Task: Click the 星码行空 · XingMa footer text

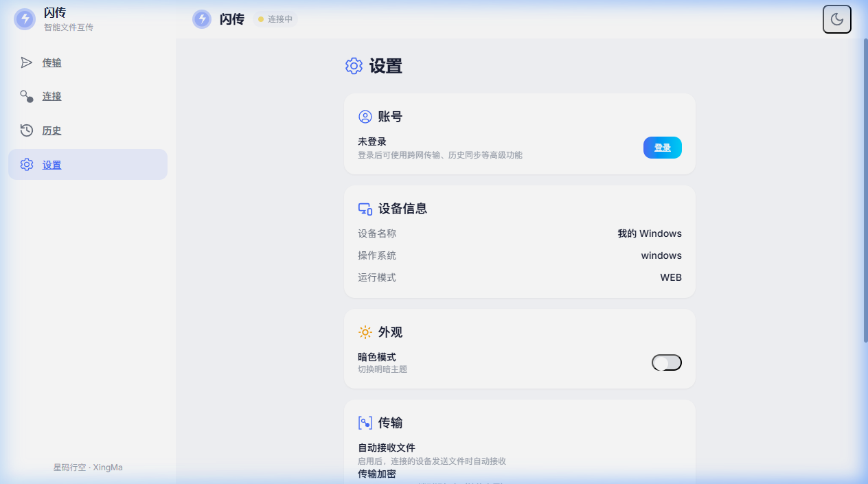Action: click(x=88, y=468)
